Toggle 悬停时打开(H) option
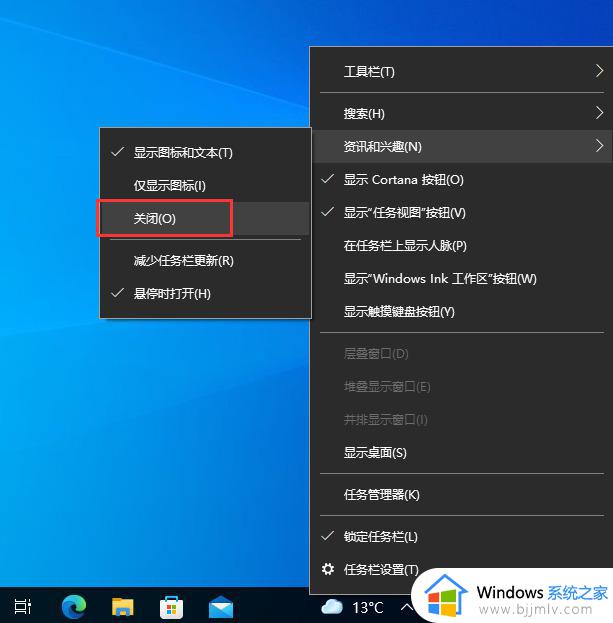Image resolution: width=613 pixels, height=623 pixels. tap(205, 294)
